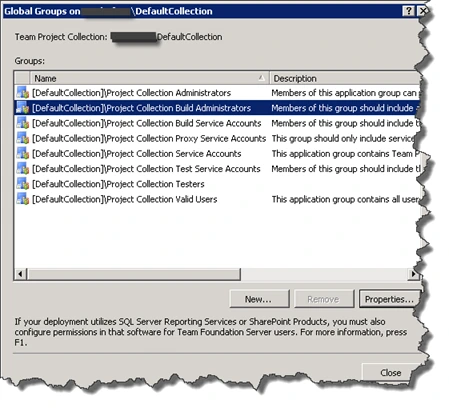Click the Build Service Accounts group icon

(x=23, y=123)
